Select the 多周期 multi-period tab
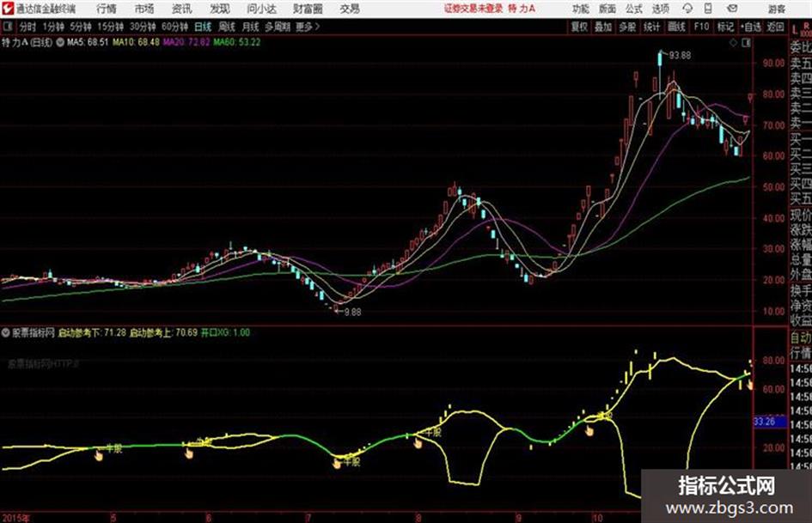 tap(277, 27)
